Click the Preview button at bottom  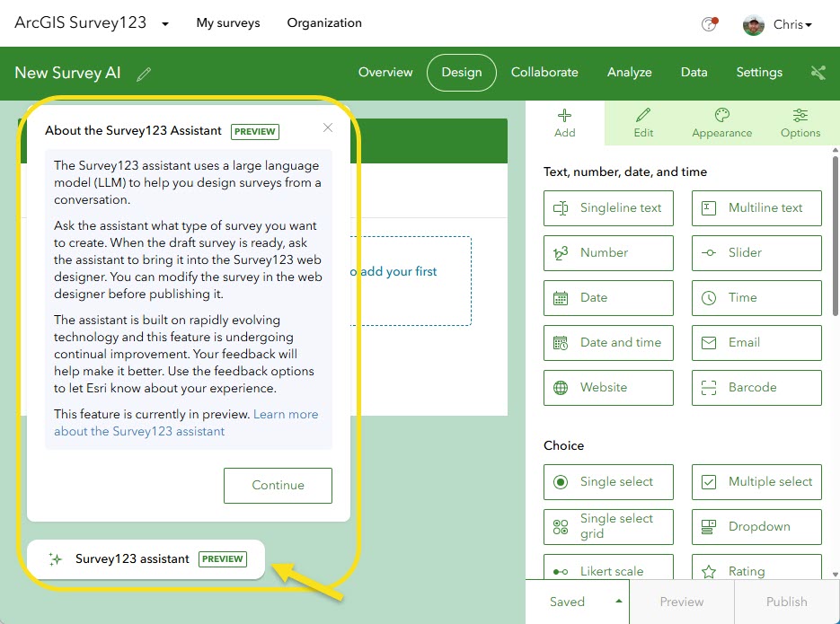[681, 602]
